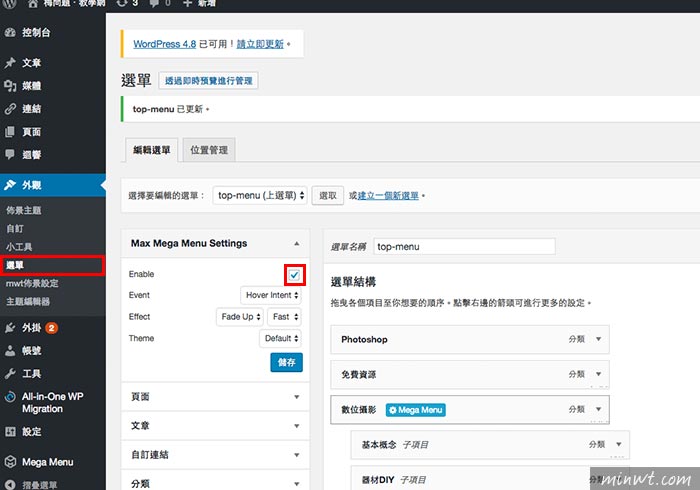Open mwt佈景設定 submenu item
This screenshot has width=700, height=490.
(x=32, y=283)
